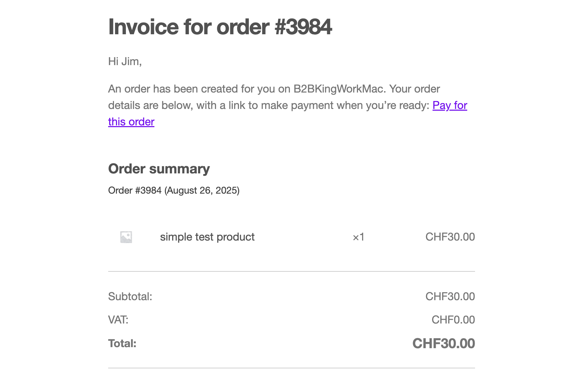Viewport: 588px width, 379px height.
Task: Click the order date line "Order #3984 (August 26, 2025)"
Action: (x=174, y=190)
